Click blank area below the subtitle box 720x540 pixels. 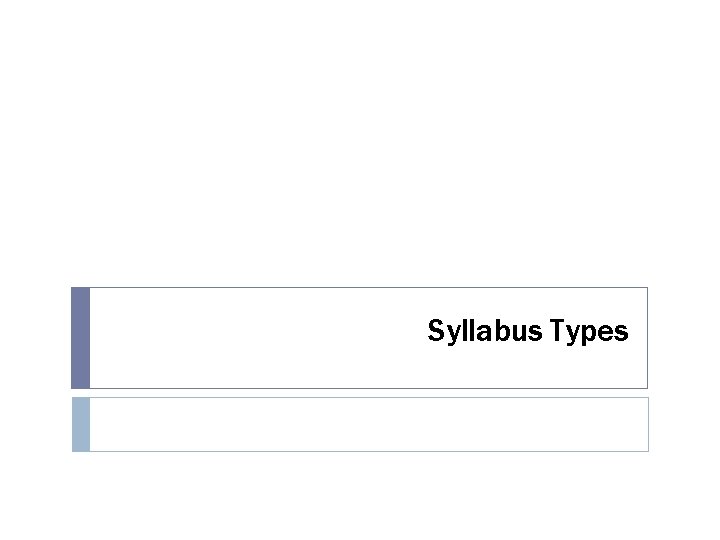pyautogui.click(x=360, y=495)
